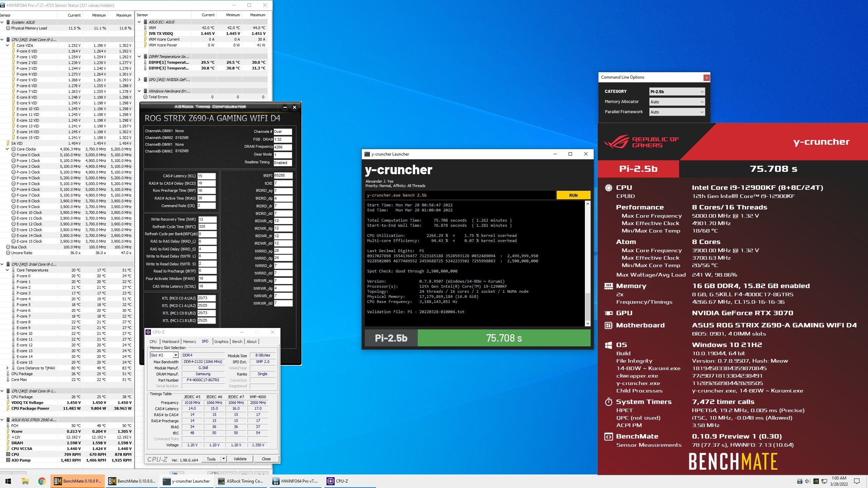Open the CATEGORY dropdown showing Pi-2.5b

677,91
